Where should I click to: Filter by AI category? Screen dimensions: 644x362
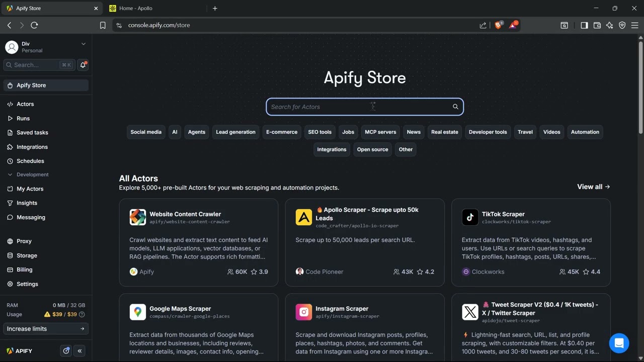pyautogui.click(x=175, y=132)
